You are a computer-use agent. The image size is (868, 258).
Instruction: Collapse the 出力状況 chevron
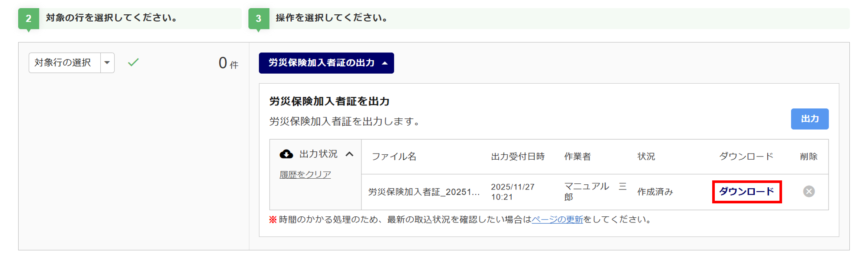pyautogui.click(x=349, y=154)
